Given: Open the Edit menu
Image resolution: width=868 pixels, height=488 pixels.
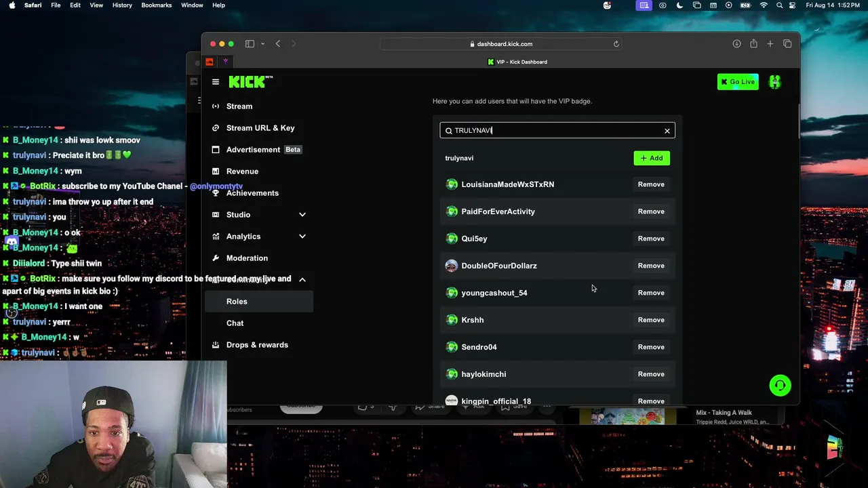Looking at the screenshot, I should coord(75,5).
